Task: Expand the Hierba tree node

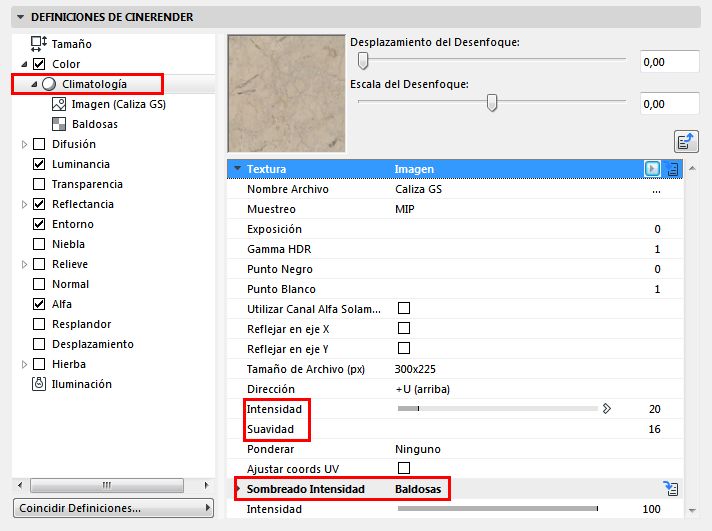Action: tap(25, 364)
